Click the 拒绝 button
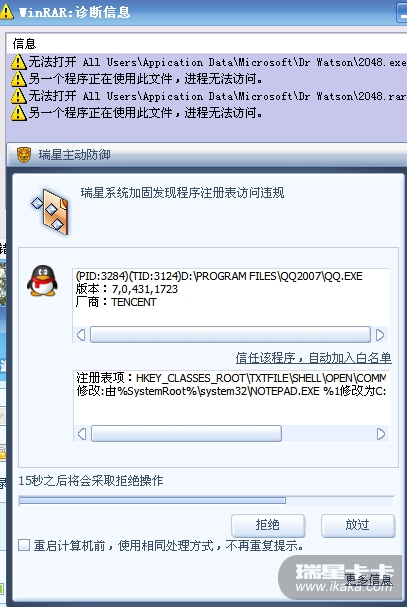Viewport: 407px width, 607px height. (x=268, y=525)
